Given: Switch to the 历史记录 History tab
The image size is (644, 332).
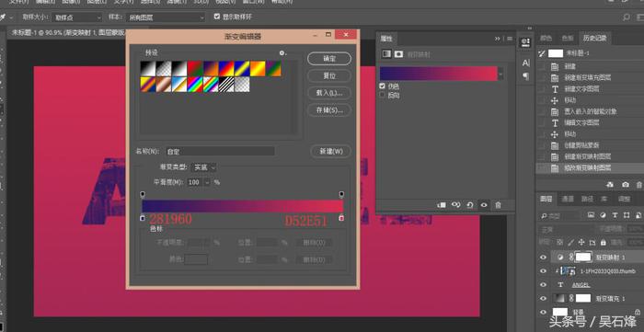Looking at the screenshot, I should point(595,38).
